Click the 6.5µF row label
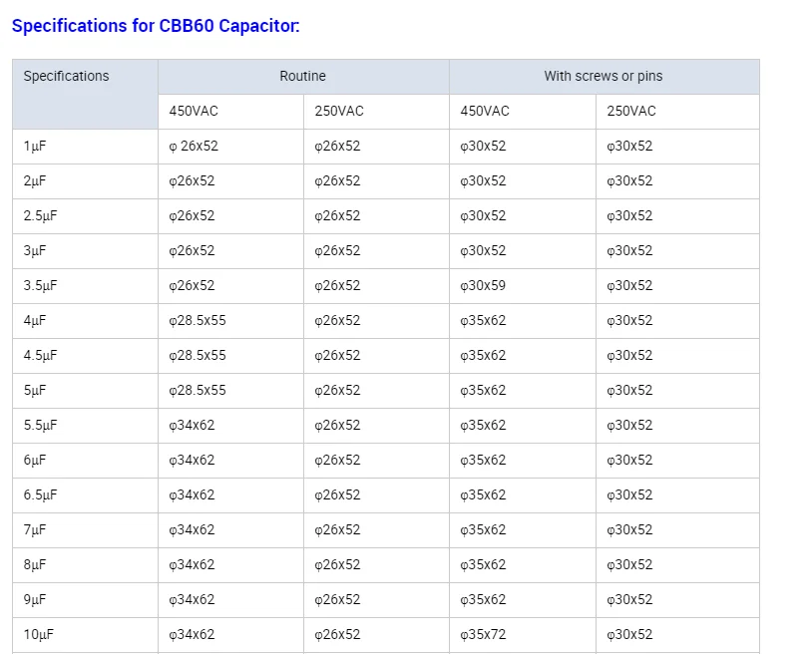Viewport: 812px width, 654px height. tap(40, 495)
